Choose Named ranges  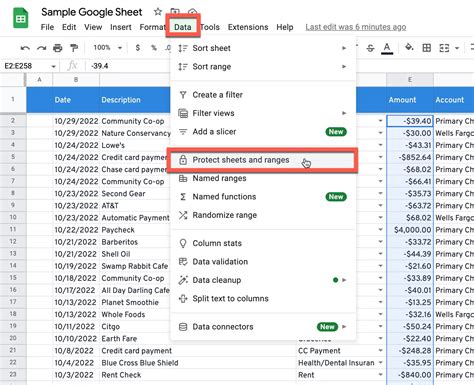(x=263, y=178)
